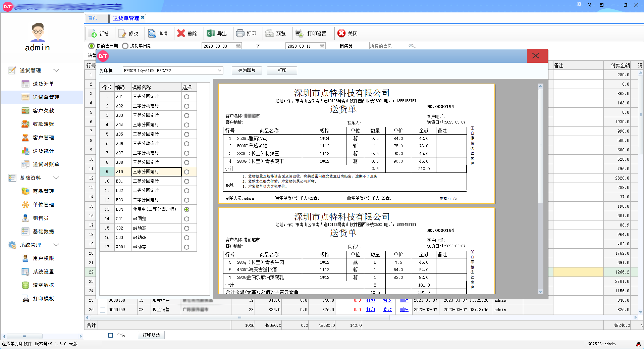Image resolution: width=644 pixels, height=349 pixels.
Task: Click the gear settings icon in title bar
Action: click(x=579, y=4)
